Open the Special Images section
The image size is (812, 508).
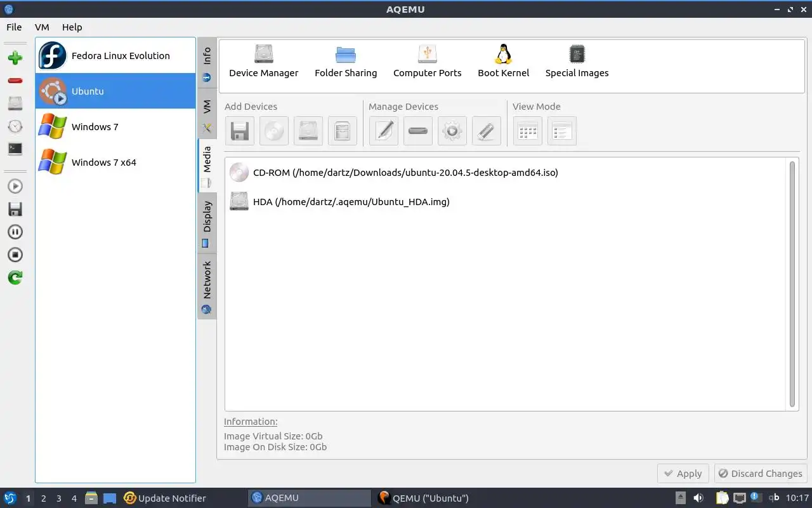pyautogui.click(x=577, y=62)
